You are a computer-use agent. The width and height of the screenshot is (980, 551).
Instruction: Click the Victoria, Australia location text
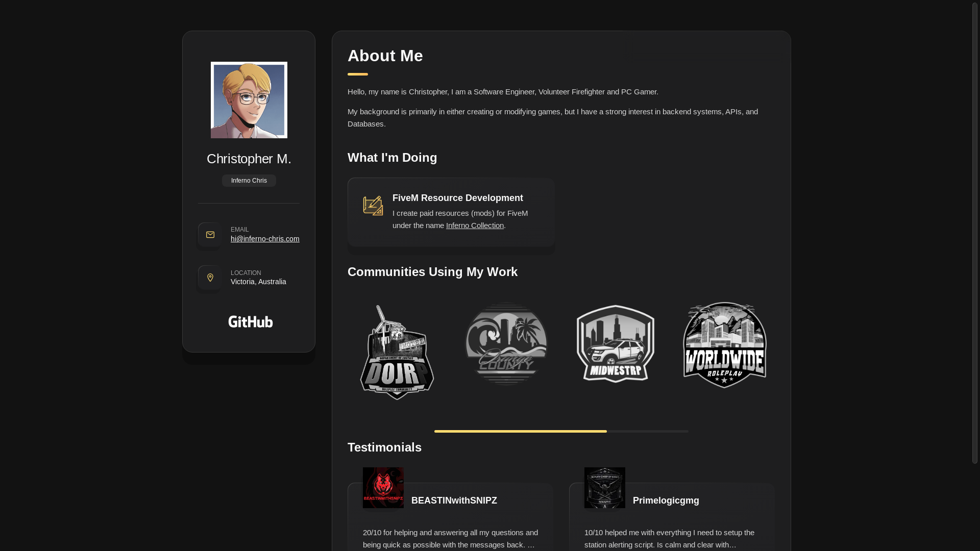[x=258, y=282]
